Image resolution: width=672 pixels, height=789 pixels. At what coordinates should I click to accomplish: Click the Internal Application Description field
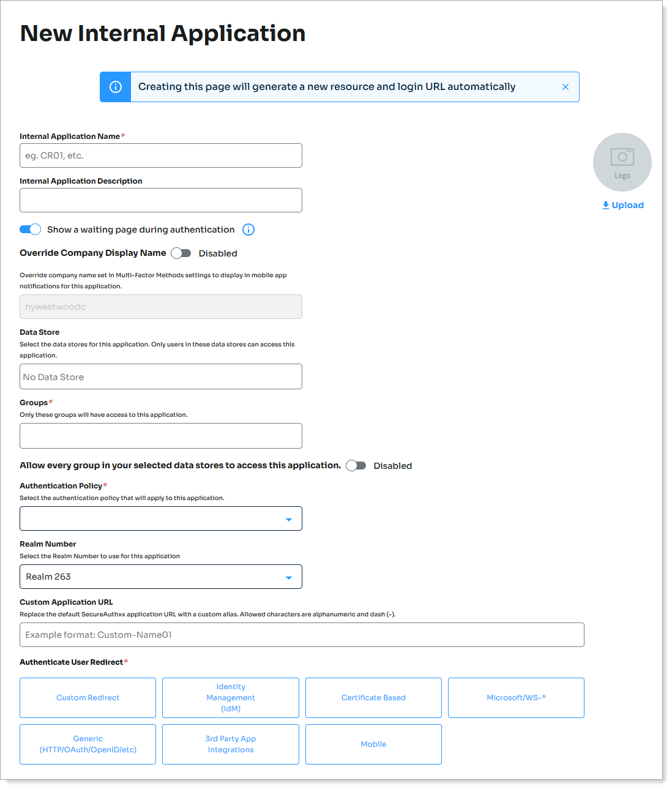coord(161,200)
